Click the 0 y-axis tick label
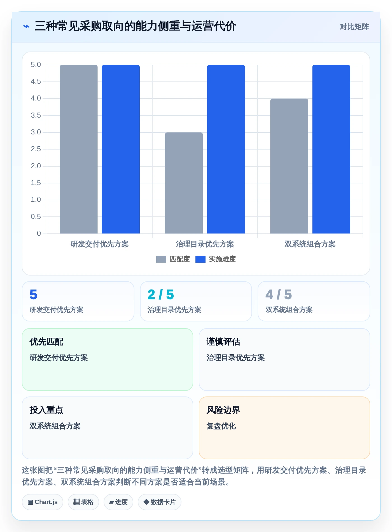The image size is (392, 532). click(x=39, y=234)
